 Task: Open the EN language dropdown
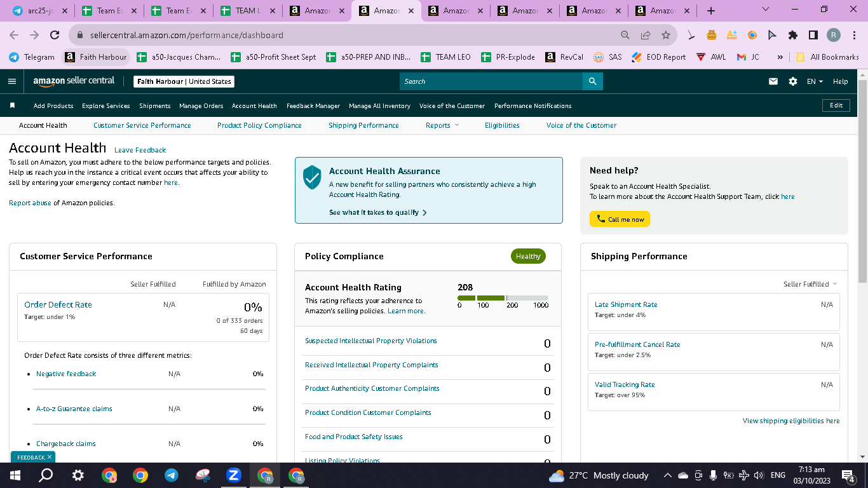click(x=815, y=81)
